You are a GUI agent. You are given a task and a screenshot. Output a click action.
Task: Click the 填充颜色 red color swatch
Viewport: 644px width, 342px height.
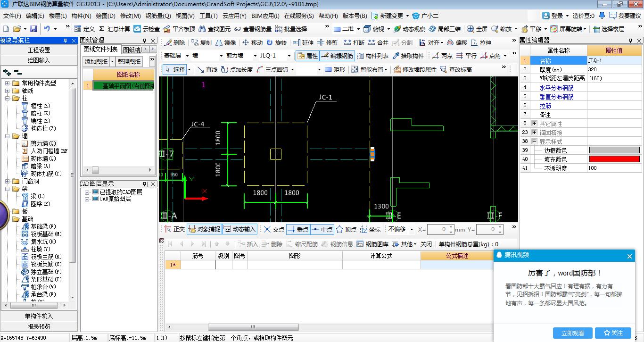point(614,159)
